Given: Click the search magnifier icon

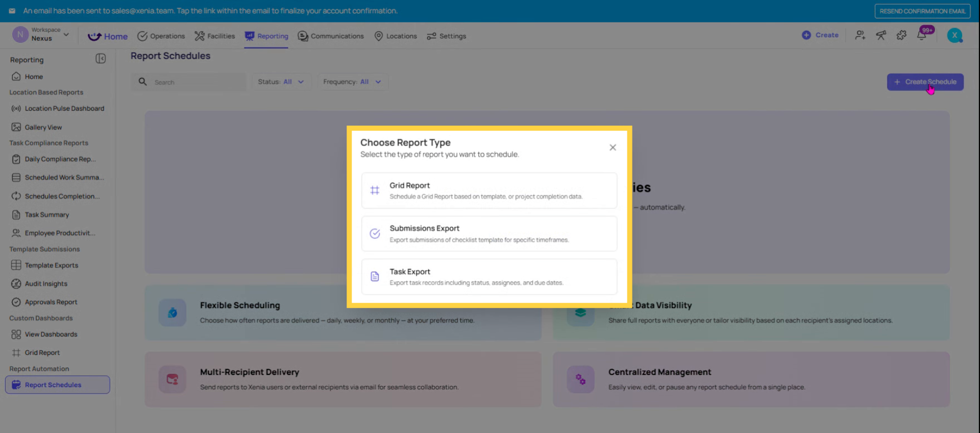Looking at the screenshot, I should pos(142,82).
